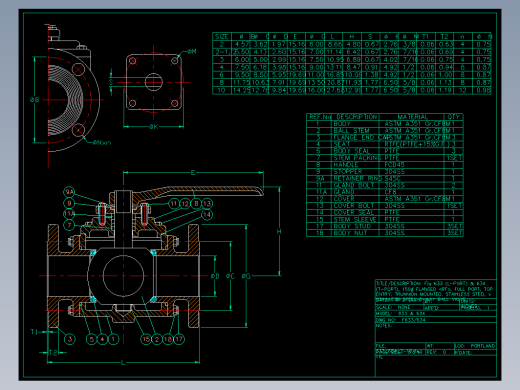The width and height of the screenshot is (520, 390).
Task: Select 'STEM SLEEVE' description
Action: pyautogui.click(x=355, y=219)
